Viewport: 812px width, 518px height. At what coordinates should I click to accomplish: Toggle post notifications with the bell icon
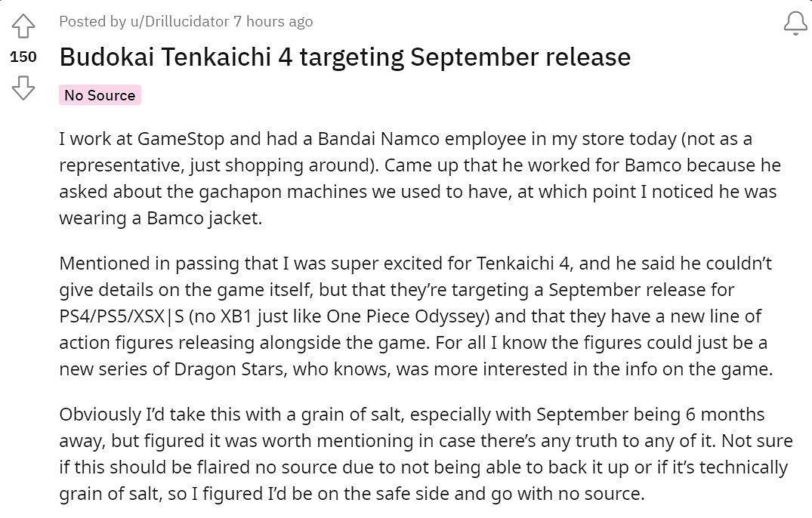[795, 23]
